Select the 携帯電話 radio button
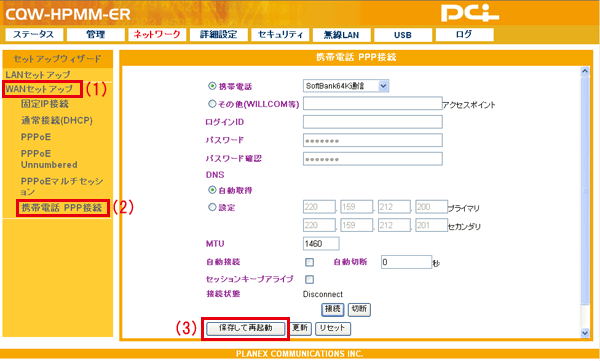The width and height of the screenshot is (600, 361). (x=212, y=86)
